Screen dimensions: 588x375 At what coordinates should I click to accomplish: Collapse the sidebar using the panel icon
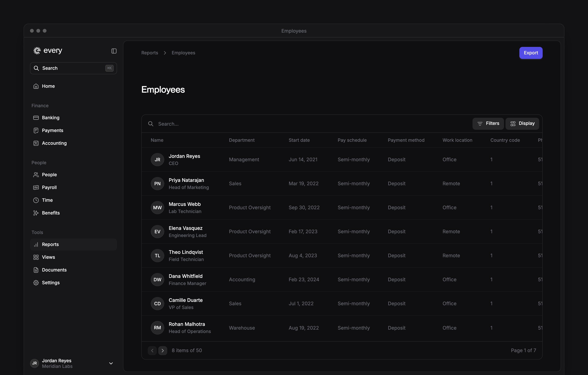click(x=114, y=51)
